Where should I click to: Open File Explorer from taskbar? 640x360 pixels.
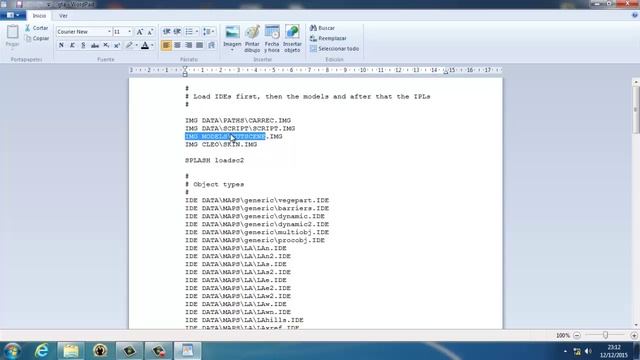(x=71, y=351)
